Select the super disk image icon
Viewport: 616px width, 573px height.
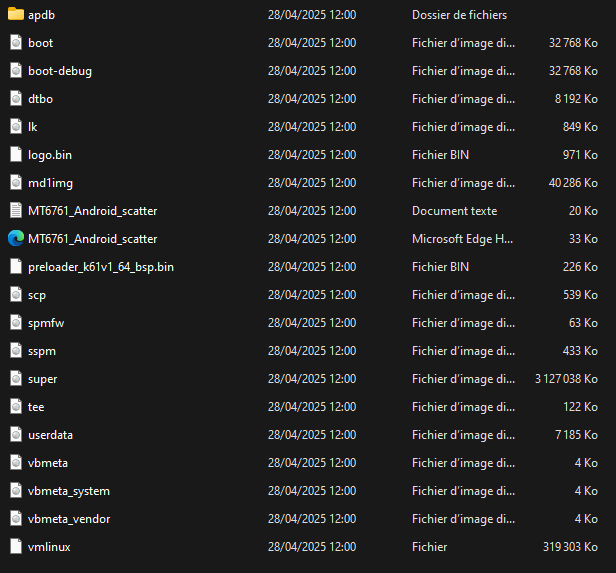tap(16, 378)
